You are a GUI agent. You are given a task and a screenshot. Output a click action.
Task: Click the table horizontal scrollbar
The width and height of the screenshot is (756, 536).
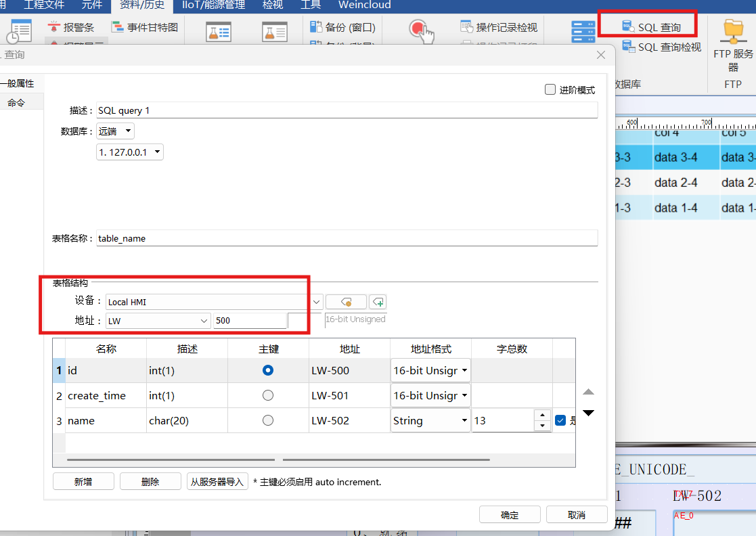(x=279, y=460)
